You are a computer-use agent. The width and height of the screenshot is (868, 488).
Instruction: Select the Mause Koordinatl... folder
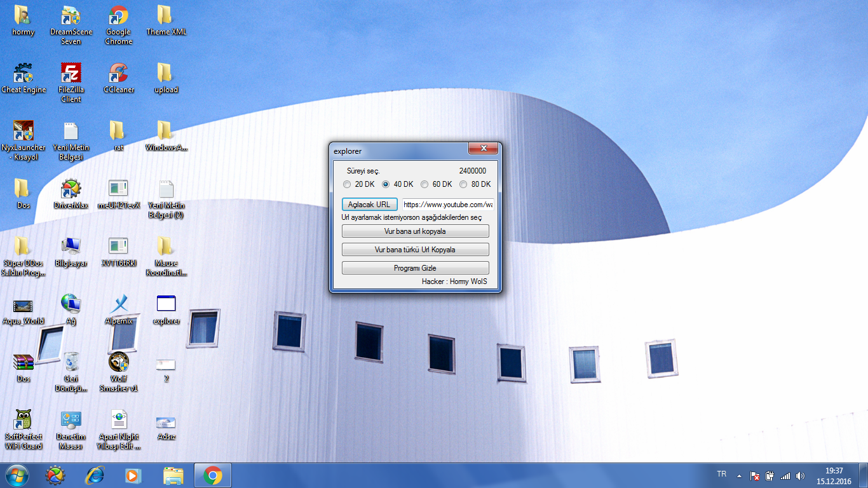pos(166,257)
